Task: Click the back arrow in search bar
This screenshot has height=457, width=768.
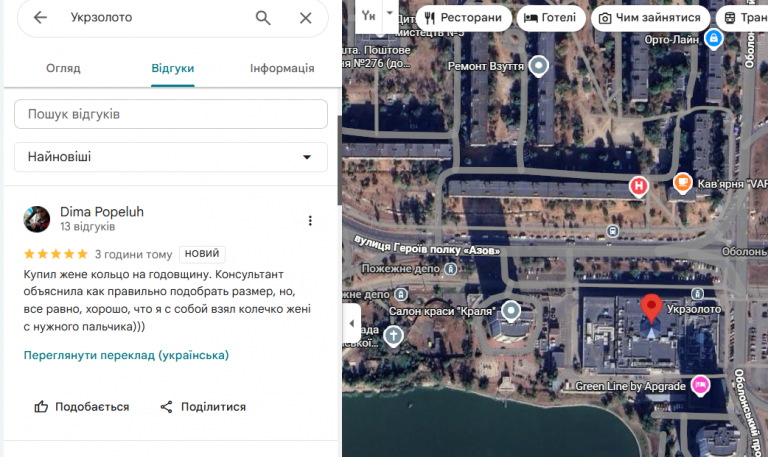Action: pyautogui.click(x=40, y=18)
